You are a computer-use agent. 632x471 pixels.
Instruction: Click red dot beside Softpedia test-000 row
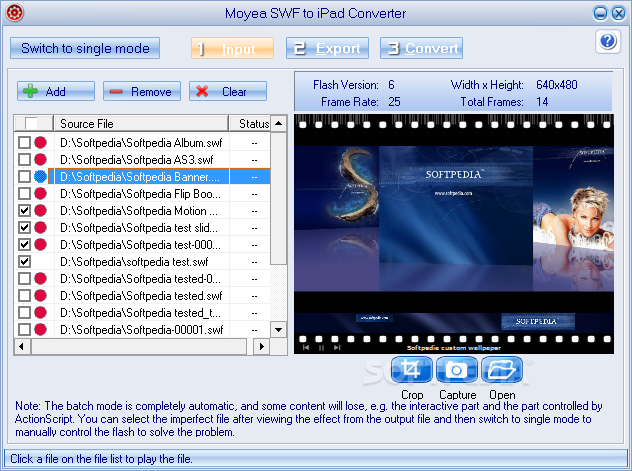tap(40, 244)
